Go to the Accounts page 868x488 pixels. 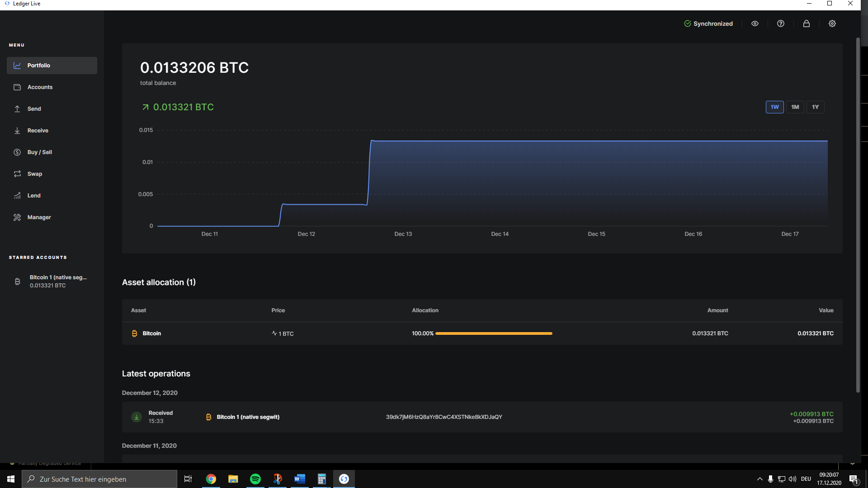pyautogui.click(x=40, y=87)
